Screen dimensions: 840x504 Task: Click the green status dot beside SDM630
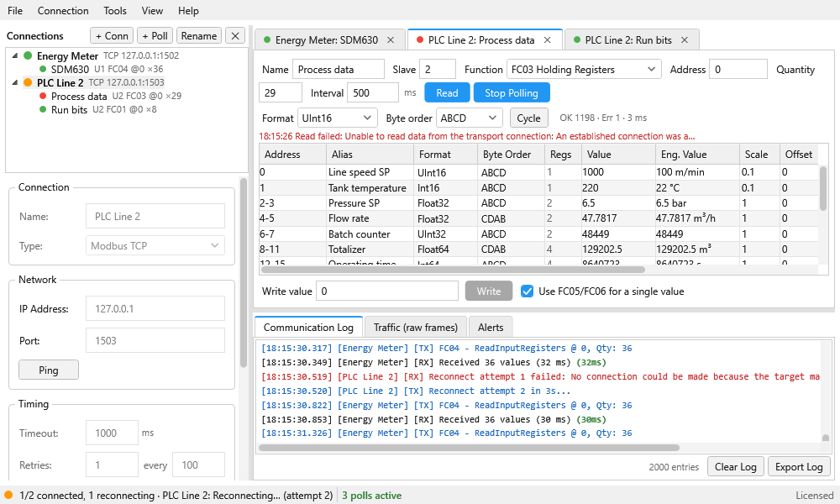43,69
